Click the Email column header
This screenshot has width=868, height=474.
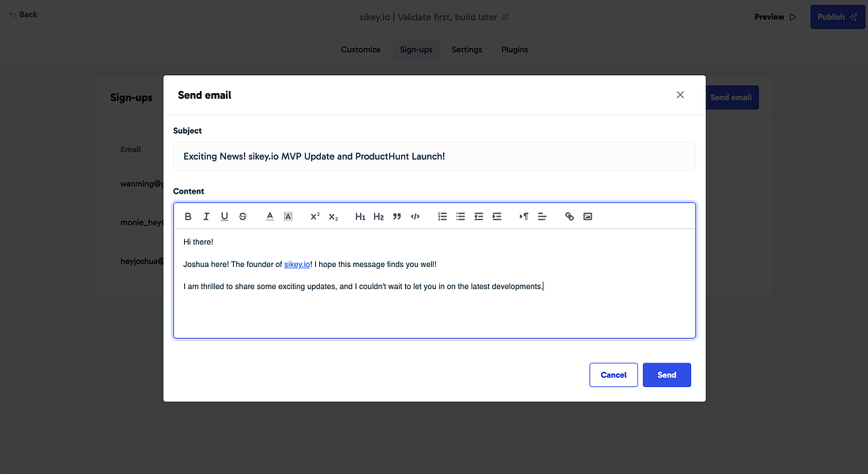(130, 149)
